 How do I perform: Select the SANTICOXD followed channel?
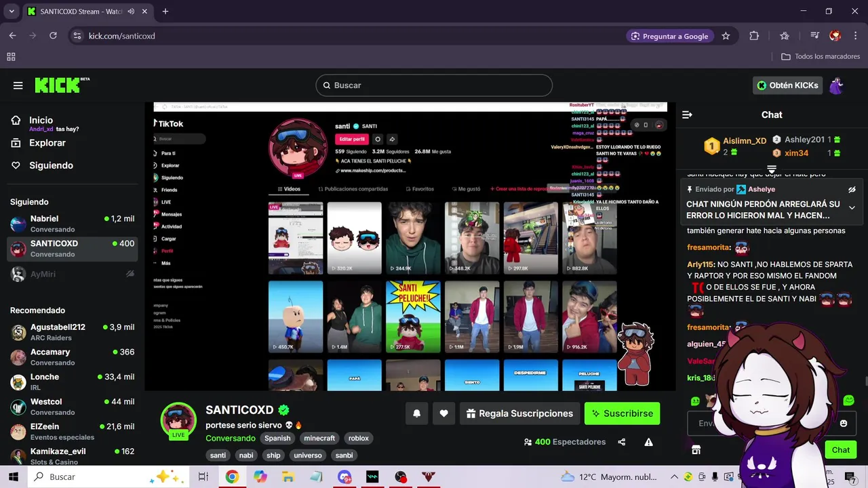(x=73, y=249)
